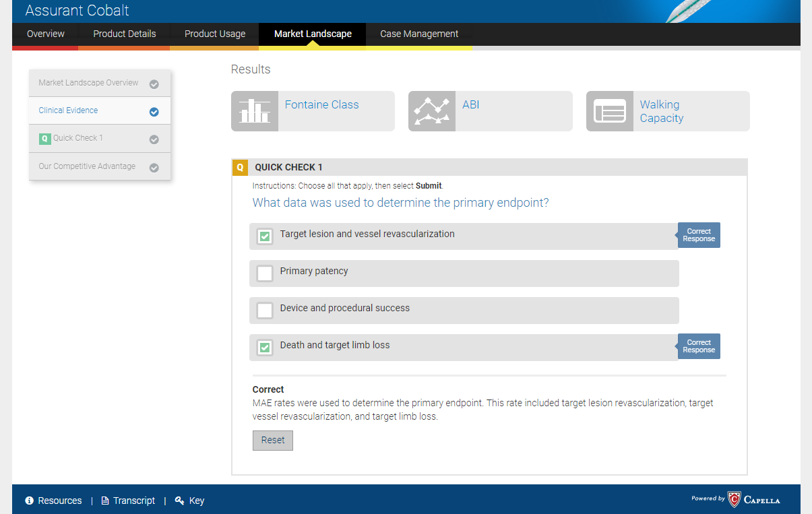Click the checkmark icon beside Clinical Evidence
Screen dimensions: 812x514
154,112
